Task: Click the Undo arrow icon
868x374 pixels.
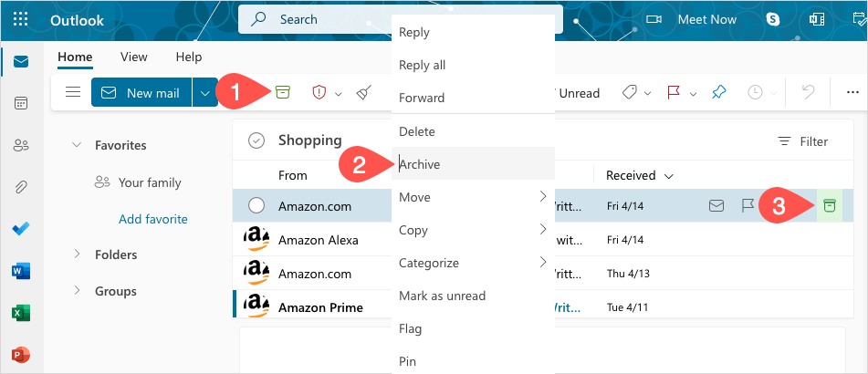Action: pyautogui.click(x=808, y=92)
